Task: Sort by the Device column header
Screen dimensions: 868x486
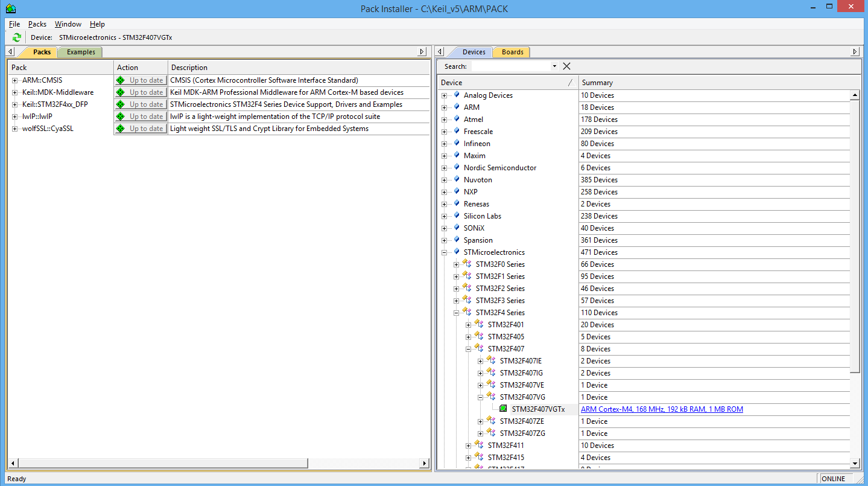Action: click(x=508, y=83)
